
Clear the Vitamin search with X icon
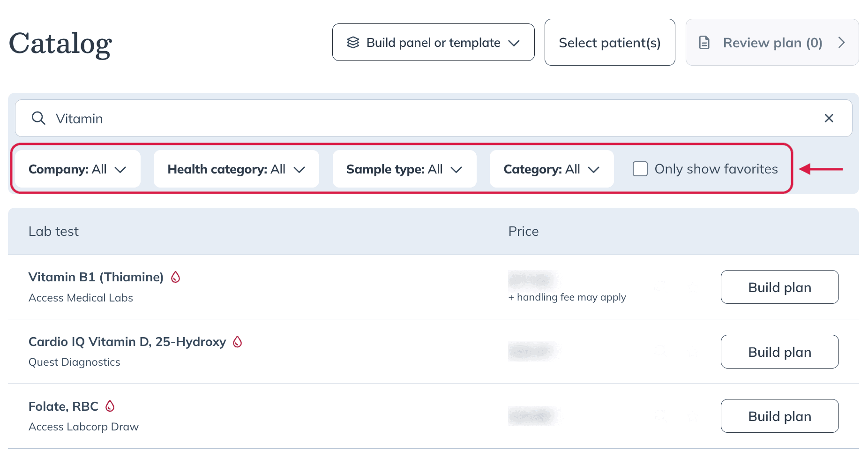[x=829, y=118]
